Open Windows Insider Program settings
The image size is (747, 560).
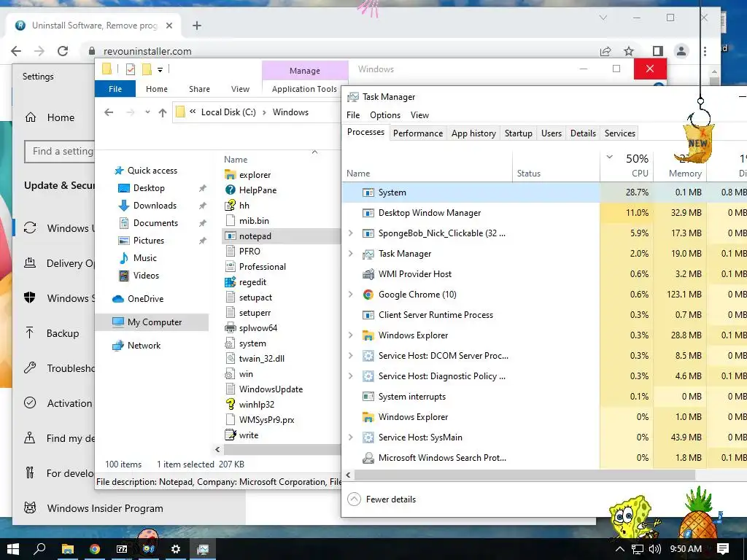point(94,508)
